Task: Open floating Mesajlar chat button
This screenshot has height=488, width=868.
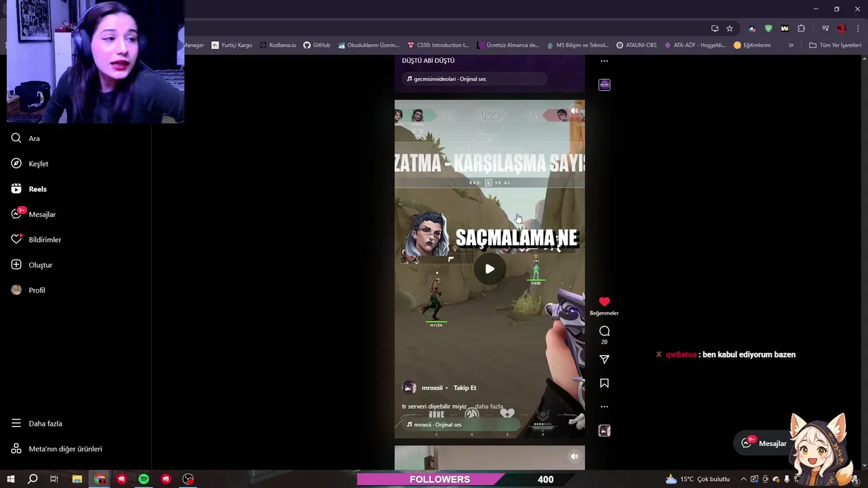Action: [x=764, y=443]
